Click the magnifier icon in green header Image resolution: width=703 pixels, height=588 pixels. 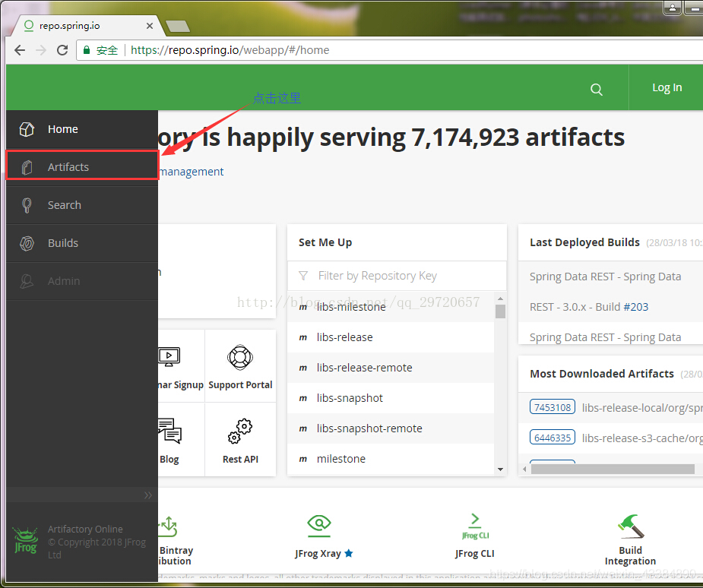(597, 89)
